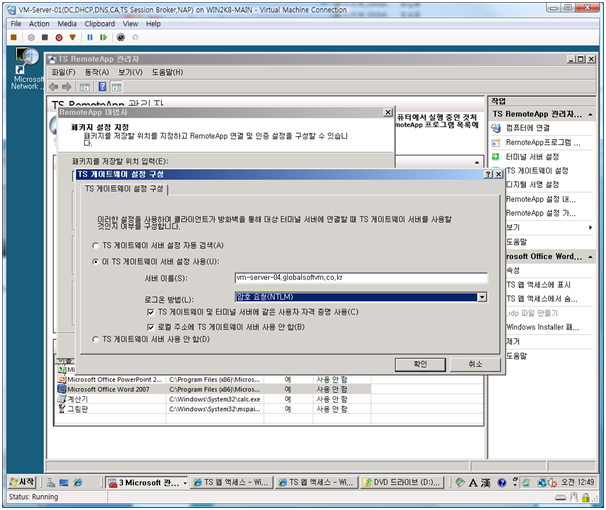
Task: Select the TS 게이트웨이 설정 구성 tab
Action: [x=124, y=189]
